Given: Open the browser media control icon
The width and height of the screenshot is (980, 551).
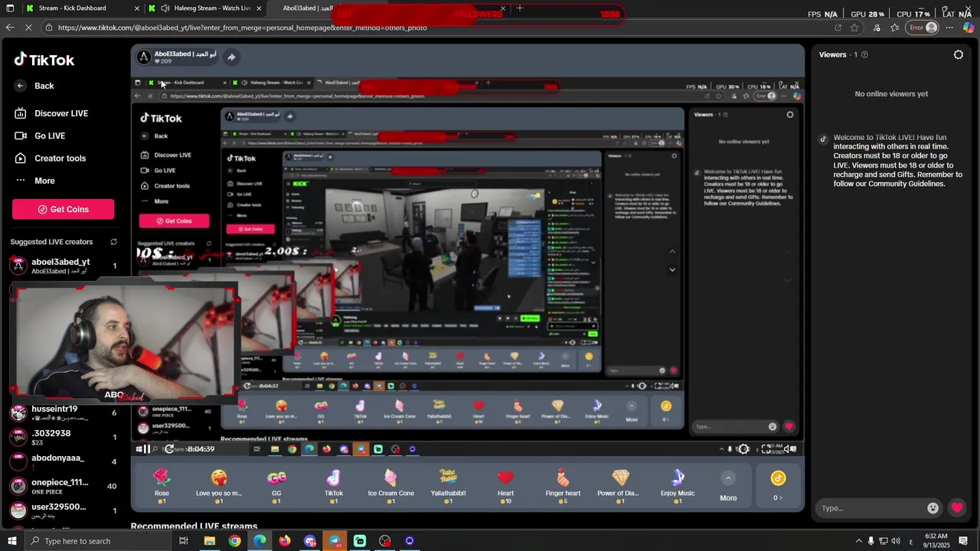Looking at the screenshot, I should coord(877,28).
